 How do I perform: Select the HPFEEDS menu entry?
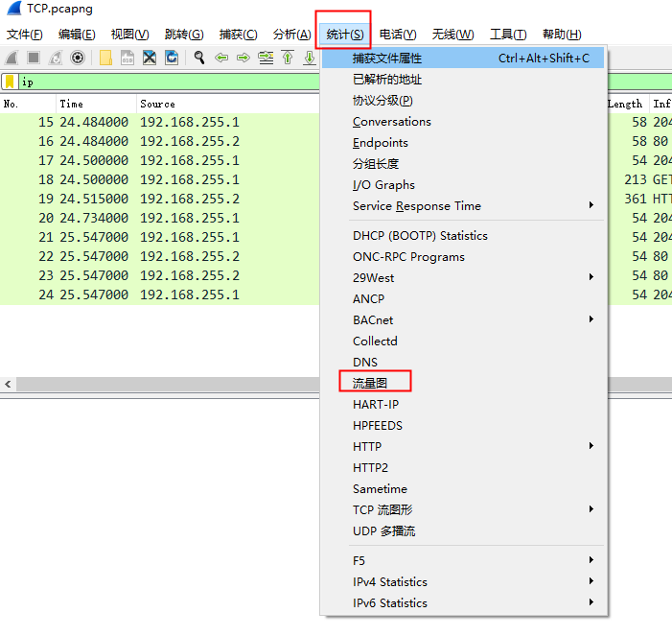(x=463, y=425)
